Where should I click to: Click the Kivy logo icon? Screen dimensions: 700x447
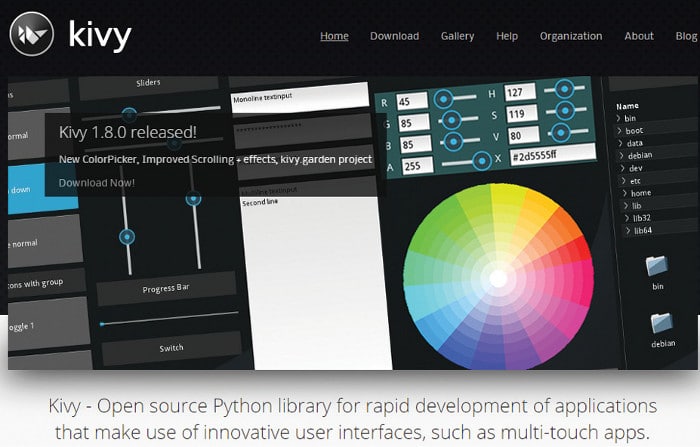point(32,36)
